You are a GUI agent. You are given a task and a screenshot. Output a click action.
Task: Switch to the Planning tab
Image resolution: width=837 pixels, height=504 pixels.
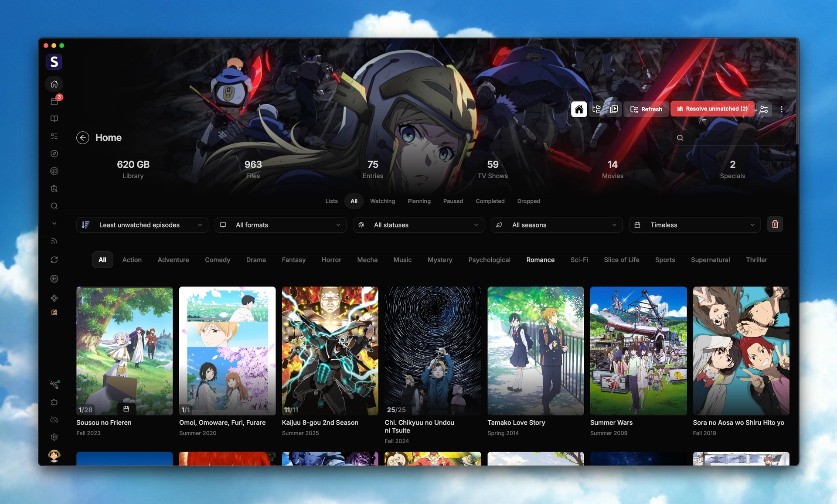[x=419, y=201]
